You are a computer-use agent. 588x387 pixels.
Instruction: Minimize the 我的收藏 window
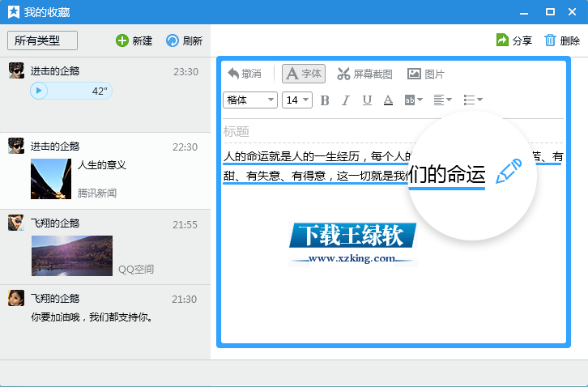pyautogui.click(x=524, y=12)
